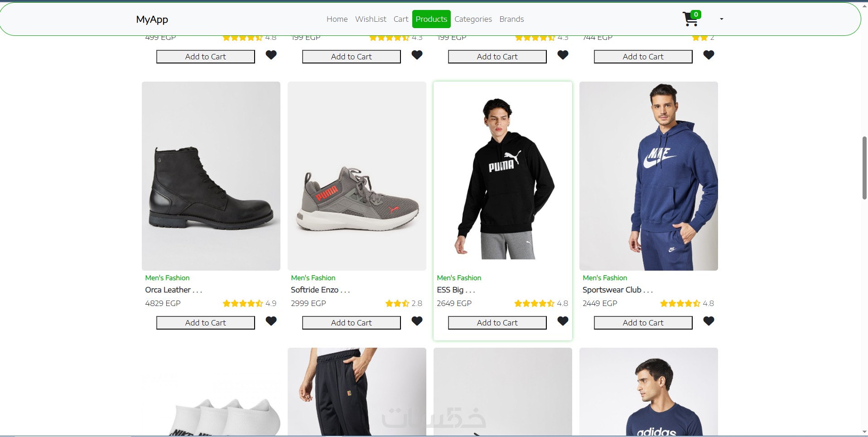Click the MyApp brand logo
The height and width of the screenshot is (437, 868).
click(x=152, y=19)
